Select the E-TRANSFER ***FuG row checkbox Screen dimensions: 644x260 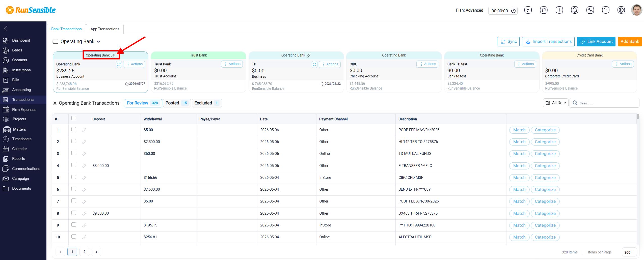(74, 165)
